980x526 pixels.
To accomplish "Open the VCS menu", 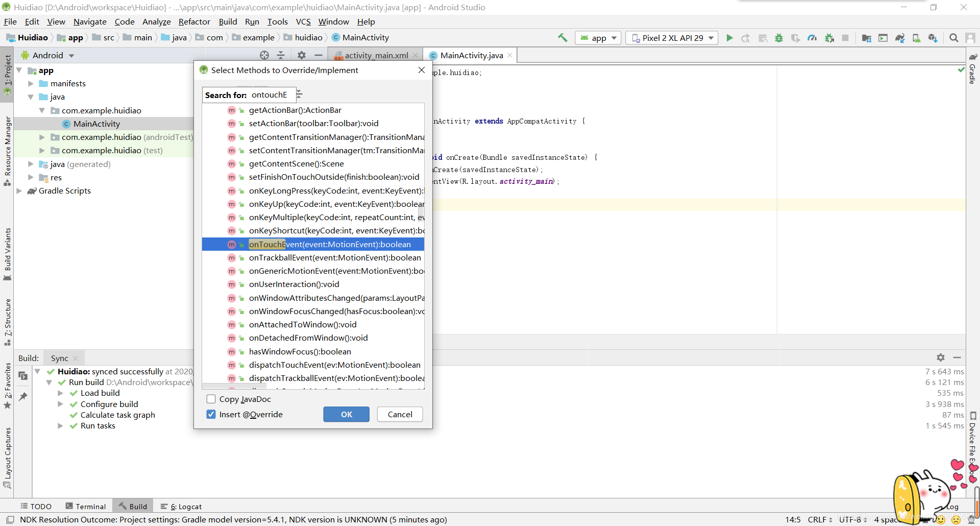I will (303, 21).
